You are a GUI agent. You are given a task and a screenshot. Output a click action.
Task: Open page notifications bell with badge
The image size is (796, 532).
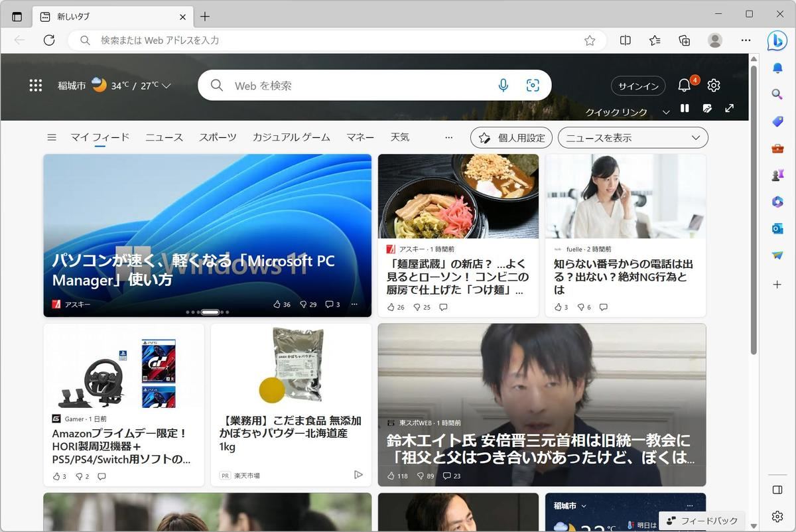tap(685, 85)
